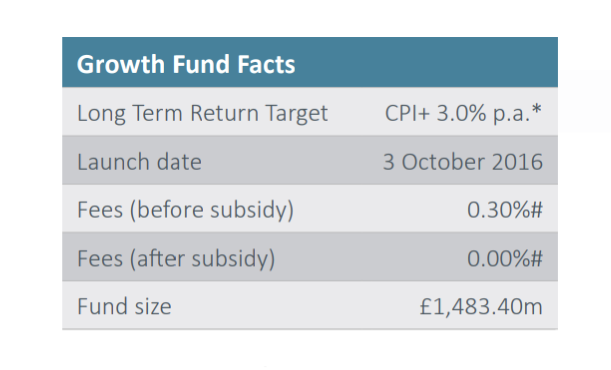Click the hash symbol after 0.00%
Image resolution: width=611 pixels, height=370 pixels.
pyautogui.click(x=536, y=259)
